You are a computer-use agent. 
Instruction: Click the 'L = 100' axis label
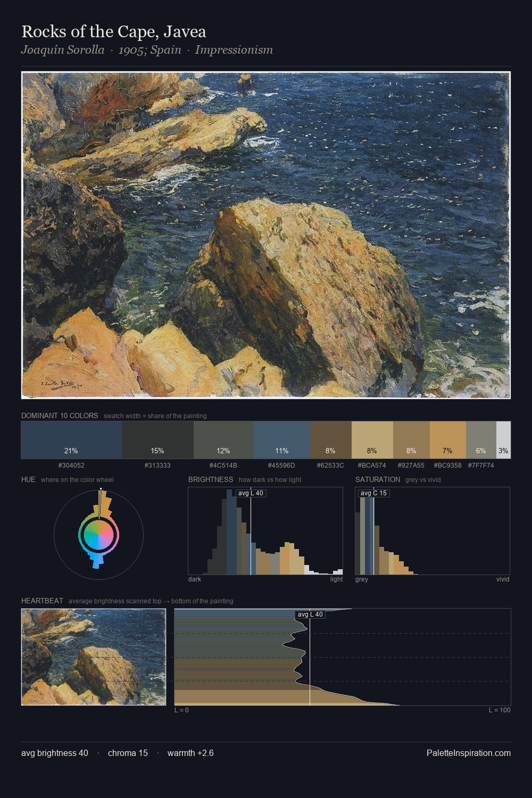coord(500,710)
